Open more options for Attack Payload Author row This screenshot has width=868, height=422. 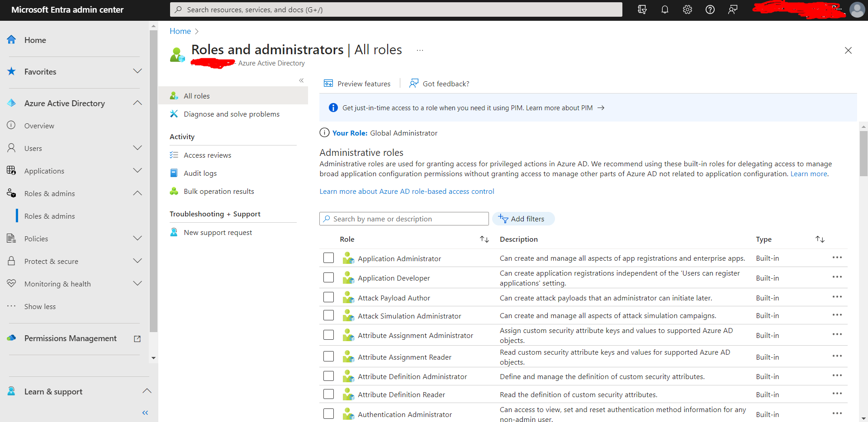[837, 297]
